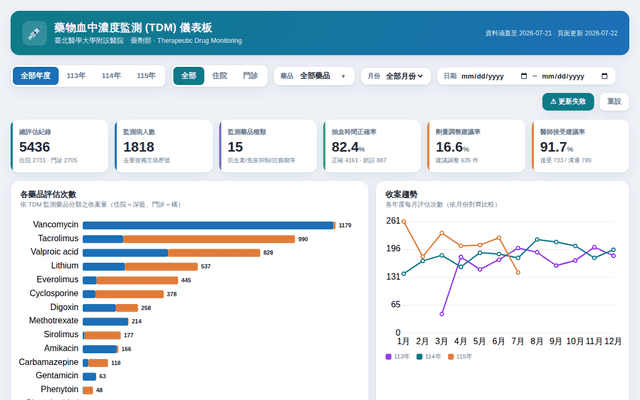Viewport: 640px width, 400px height.
Task: Open the 抽血時間正確率 82.4% card
Action: (x=372, y=146)
